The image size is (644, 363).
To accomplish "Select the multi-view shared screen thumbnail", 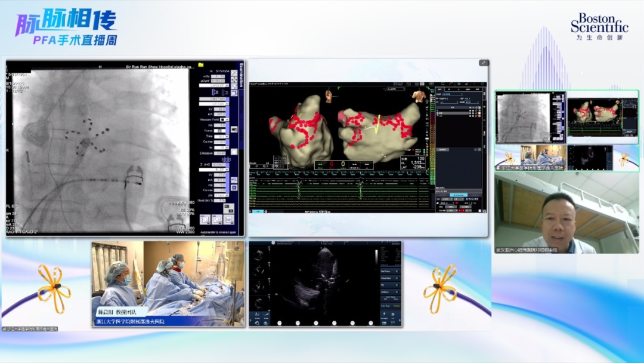I will tap(566, 131).
